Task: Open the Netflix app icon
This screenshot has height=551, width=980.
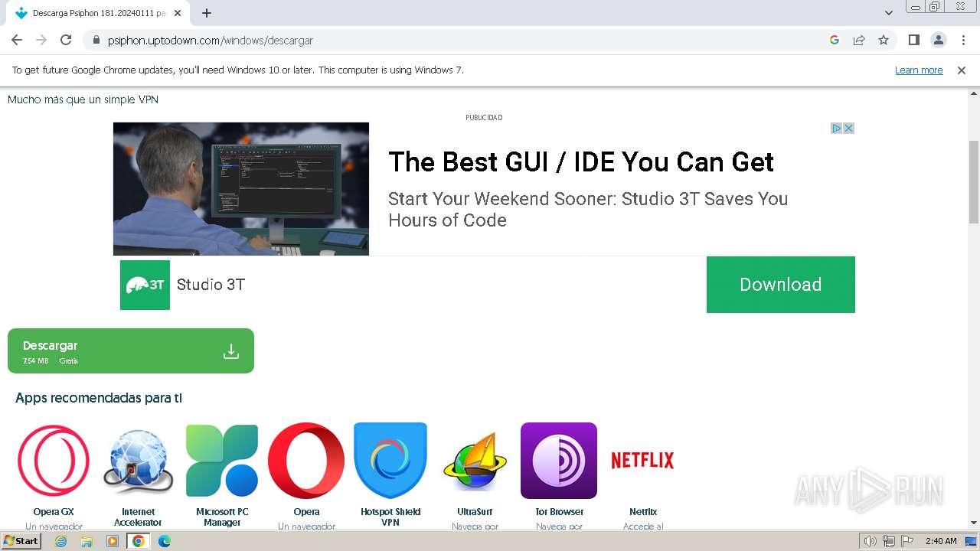Action: (x=642, y=460)
